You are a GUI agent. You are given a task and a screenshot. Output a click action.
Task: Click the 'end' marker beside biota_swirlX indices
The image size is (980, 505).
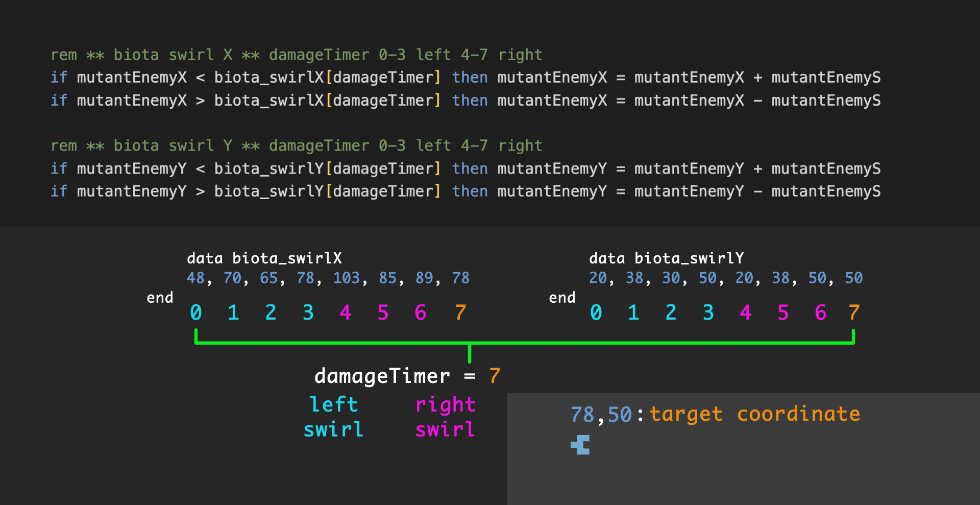coord(160,298)
